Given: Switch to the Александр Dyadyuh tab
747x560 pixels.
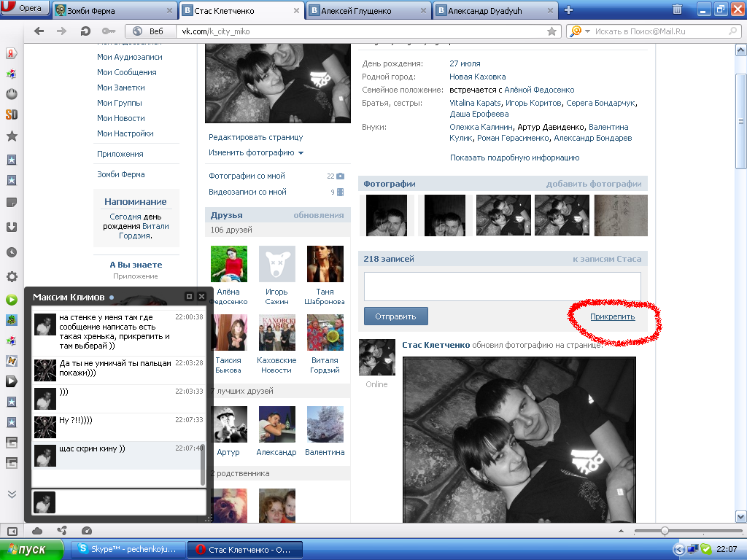Looking at the screenshot, I should tap(495, 10).
